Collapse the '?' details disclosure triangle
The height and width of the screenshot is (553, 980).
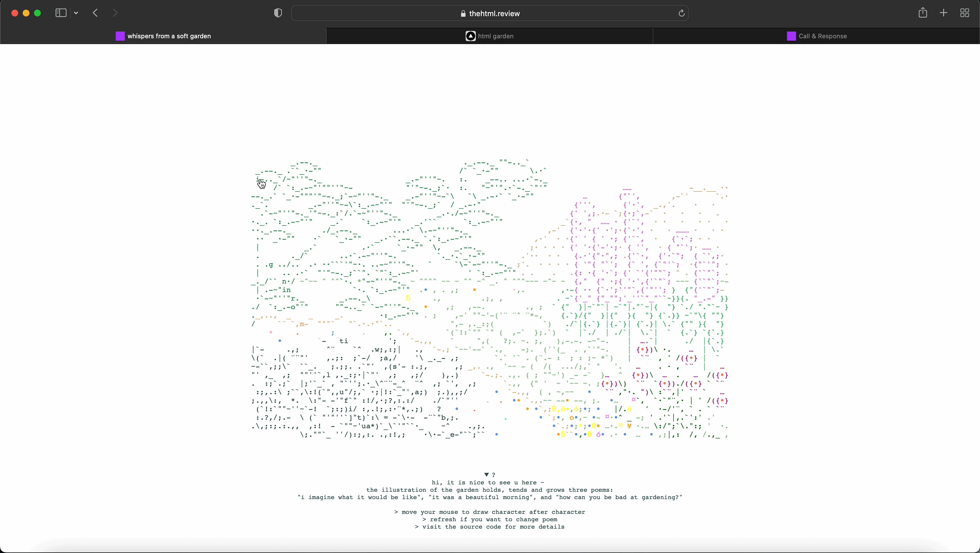click(487, 475)
